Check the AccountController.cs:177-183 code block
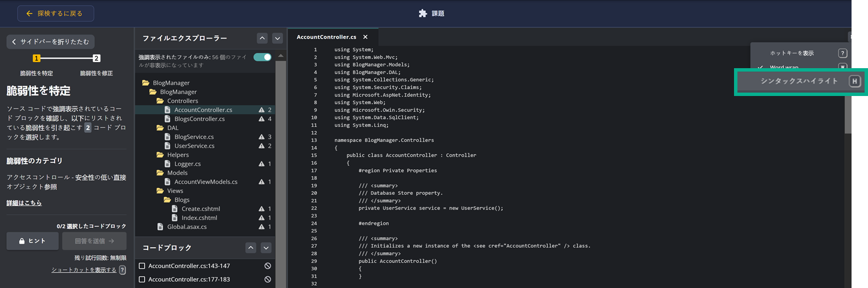 tap(142, 279)
